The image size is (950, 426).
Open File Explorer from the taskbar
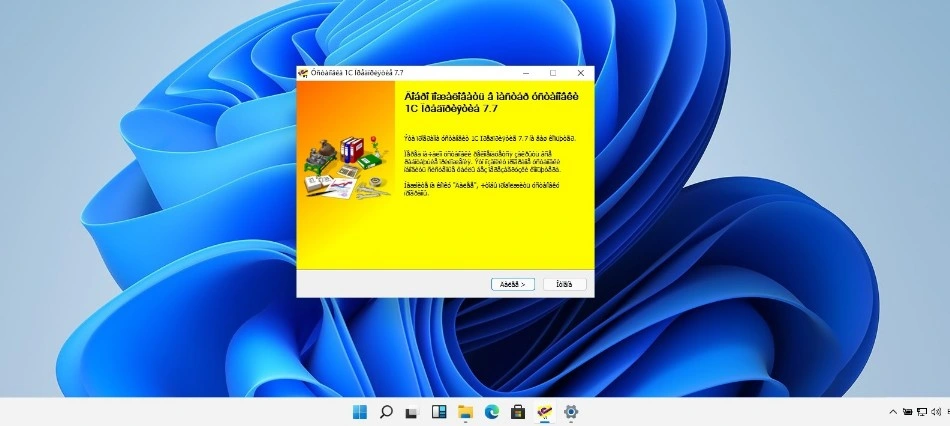click(x=465, y=412)
